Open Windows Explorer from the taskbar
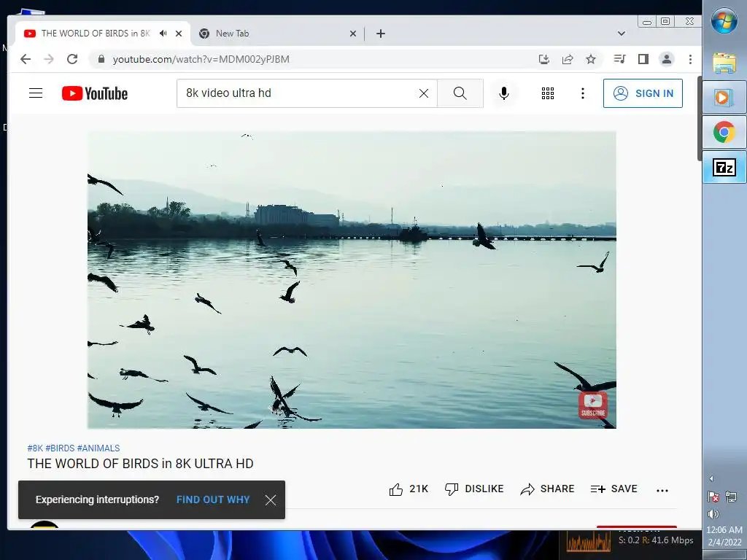Viewport: 747px width, 560px height. point(724,63)
